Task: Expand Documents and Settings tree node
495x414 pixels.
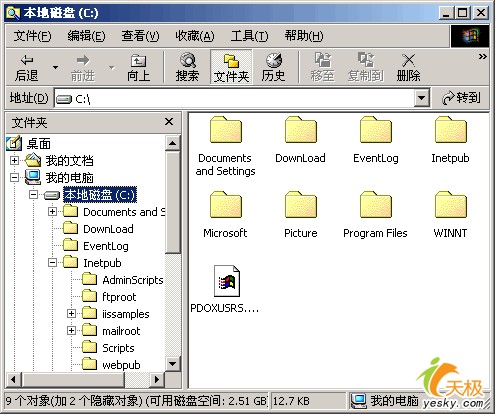Action: pyautogui.click(x=52, y=211)
